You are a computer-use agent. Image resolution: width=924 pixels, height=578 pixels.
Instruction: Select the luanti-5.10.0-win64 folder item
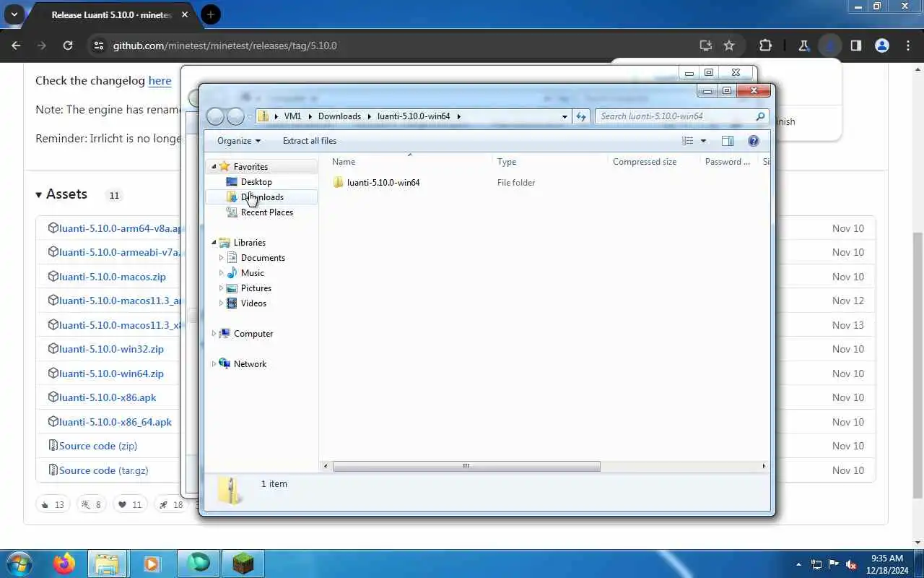383,183
